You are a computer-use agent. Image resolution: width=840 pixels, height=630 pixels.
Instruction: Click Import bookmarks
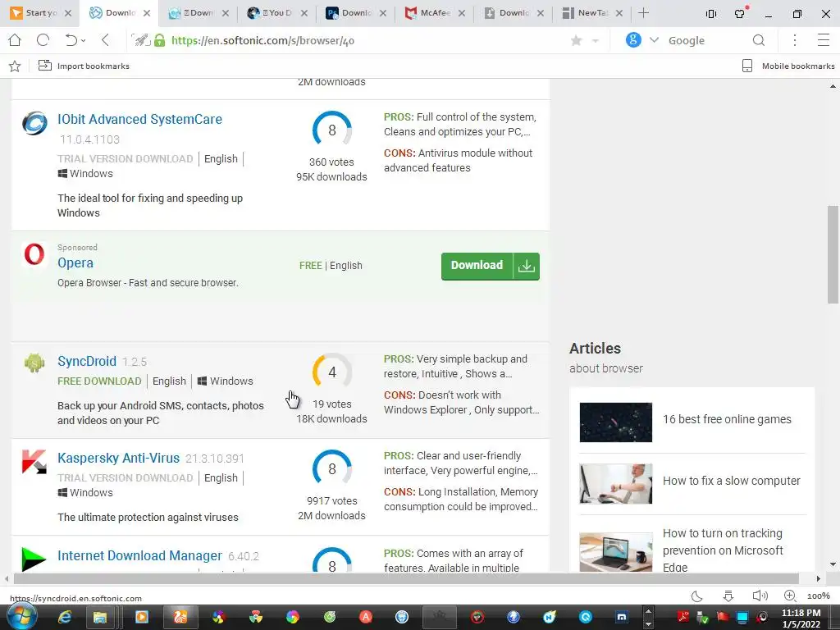tap(84, 66)
